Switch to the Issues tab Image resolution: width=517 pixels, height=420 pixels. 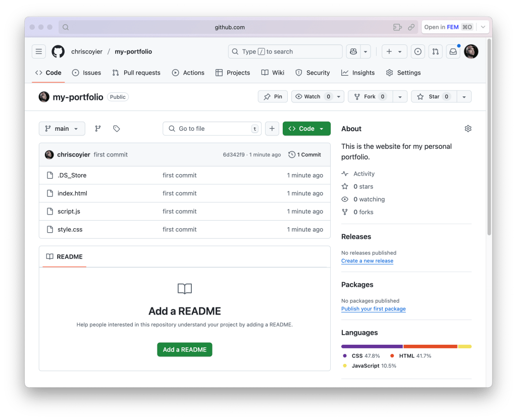pyautogui.click(x=86, y=72)
